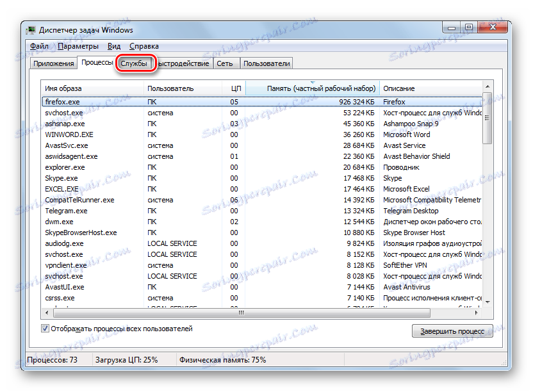The width and height of the screenshot is (533, 392).
Task: Click the Microsoft Word description cell
Action: pyautogui.click(x=407, y=135)
